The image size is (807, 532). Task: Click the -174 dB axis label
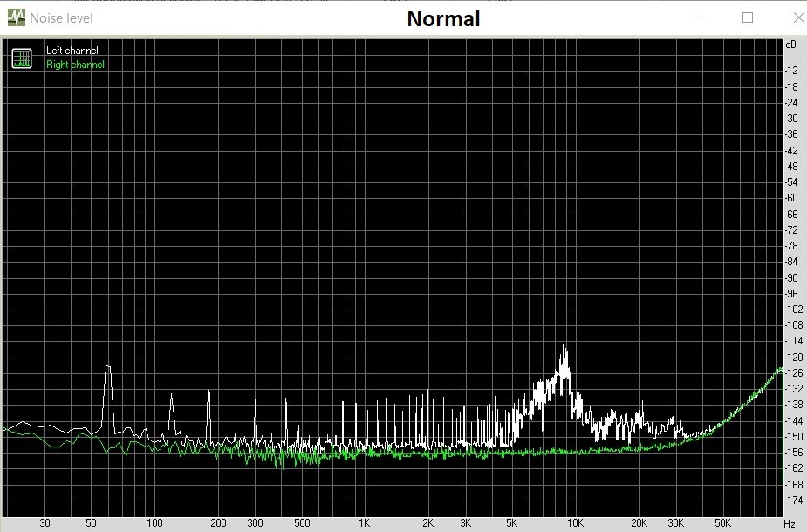click(794, 500)
